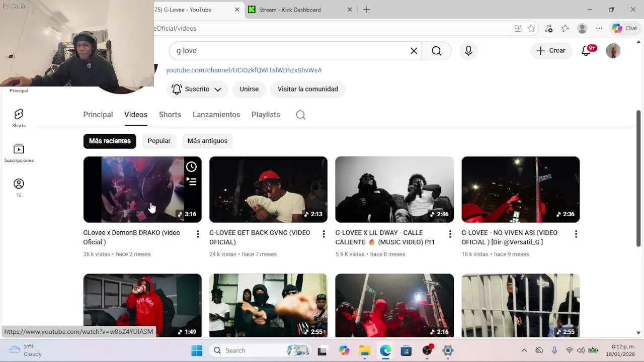
Task: Select the Videos channel tab
Action: click(136, 115)
